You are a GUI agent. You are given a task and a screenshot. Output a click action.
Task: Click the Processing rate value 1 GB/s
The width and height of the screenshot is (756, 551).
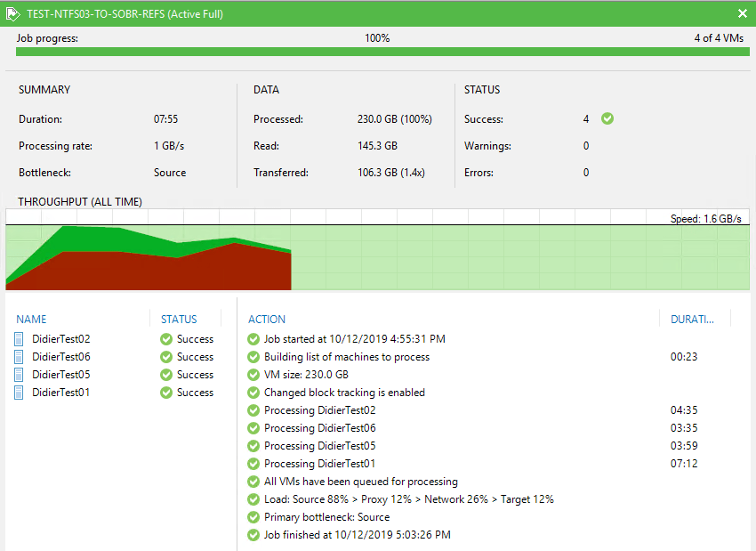coord(169,146)
